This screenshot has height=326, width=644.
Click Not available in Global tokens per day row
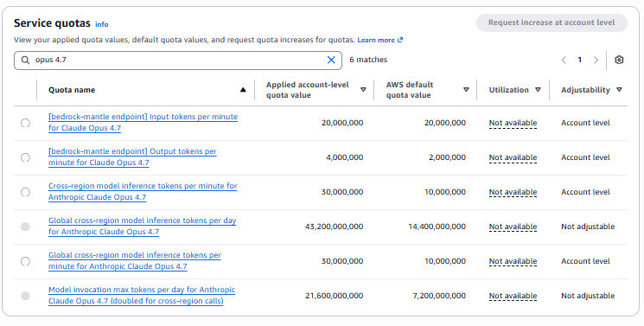tap(513, 227)
